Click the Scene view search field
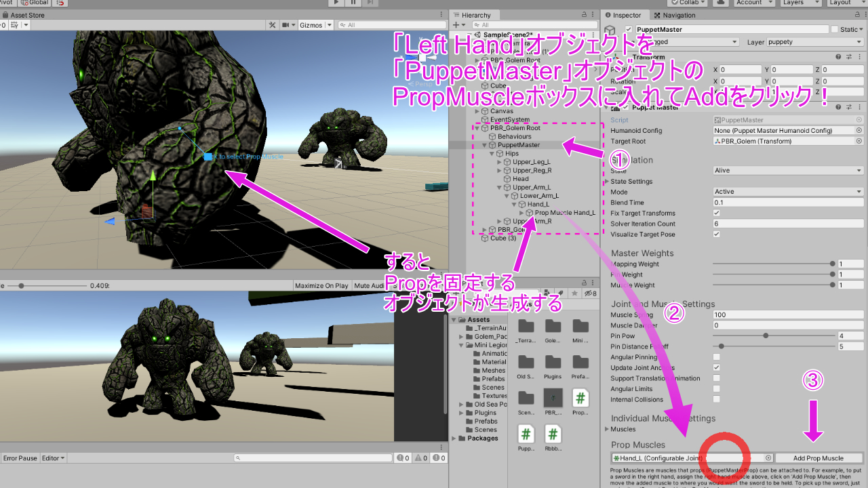Image resolution: width=868 pixels, height=488 pixels. coord(391,25)
